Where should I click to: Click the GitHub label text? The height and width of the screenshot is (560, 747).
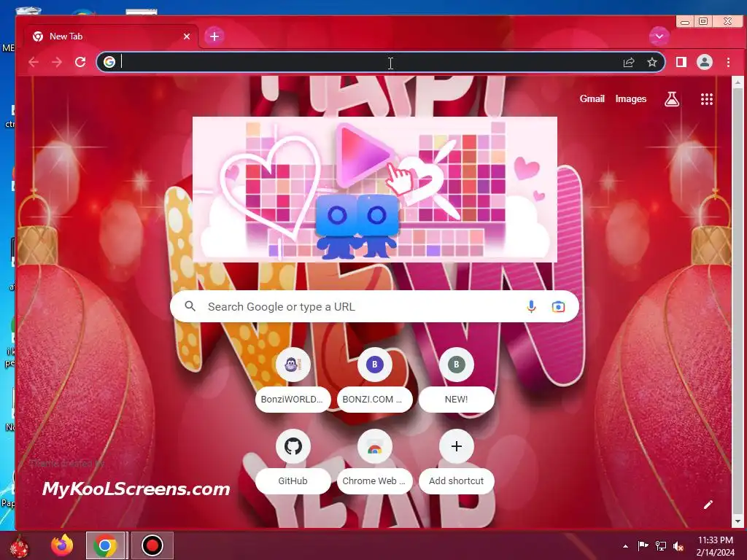pos(293,481)
